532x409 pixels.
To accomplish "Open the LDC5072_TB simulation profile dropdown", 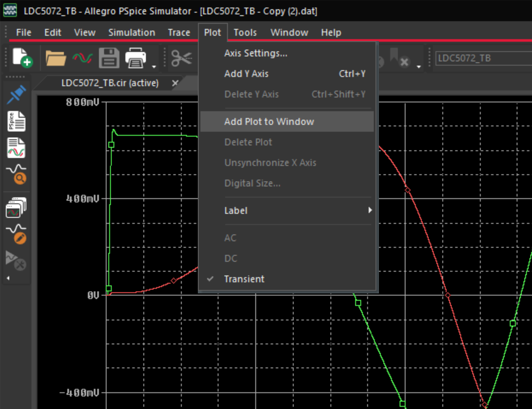I will click(x=482, y=58).
